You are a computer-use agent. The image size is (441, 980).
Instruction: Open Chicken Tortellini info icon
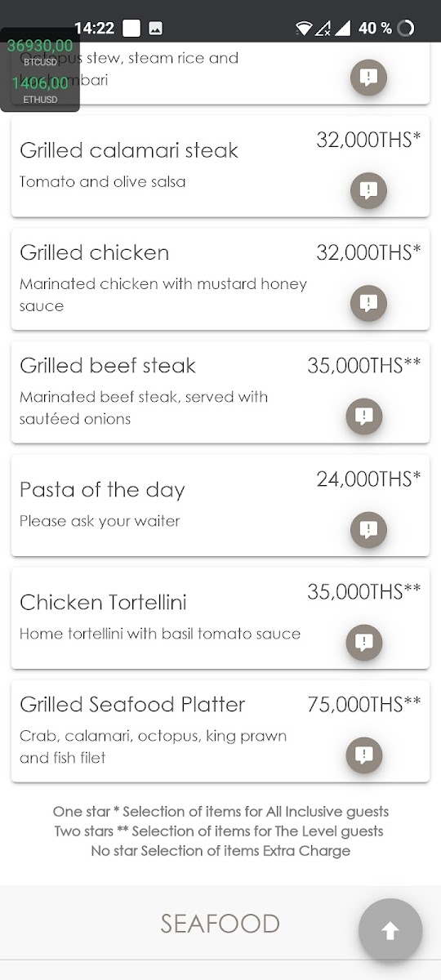(364, 642)
